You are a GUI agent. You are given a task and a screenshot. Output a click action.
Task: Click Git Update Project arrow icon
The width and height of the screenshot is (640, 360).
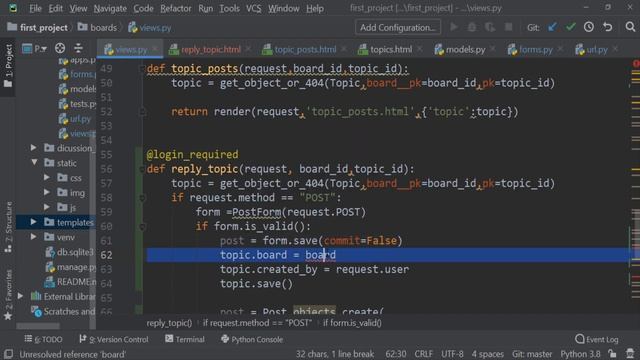552,27
